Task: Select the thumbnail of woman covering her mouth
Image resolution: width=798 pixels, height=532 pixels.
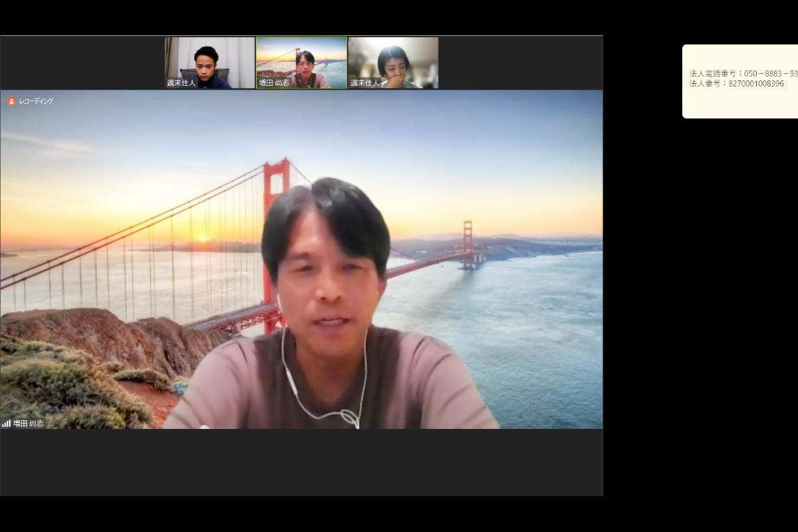Action: (393, 62)
